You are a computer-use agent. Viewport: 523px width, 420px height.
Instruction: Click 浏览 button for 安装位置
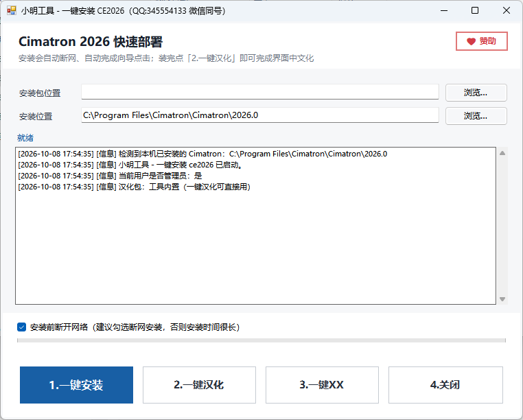pyautogui.click(x=476, y=116)
